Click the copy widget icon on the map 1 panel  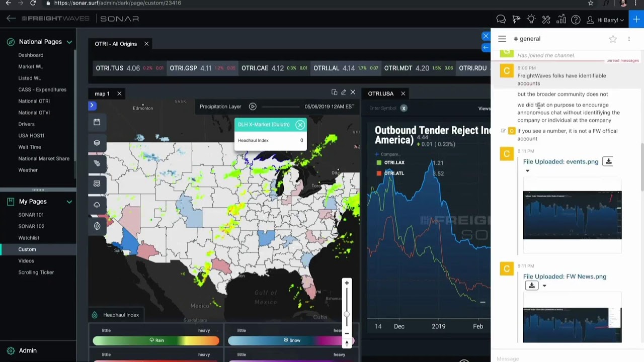[334, 93]
